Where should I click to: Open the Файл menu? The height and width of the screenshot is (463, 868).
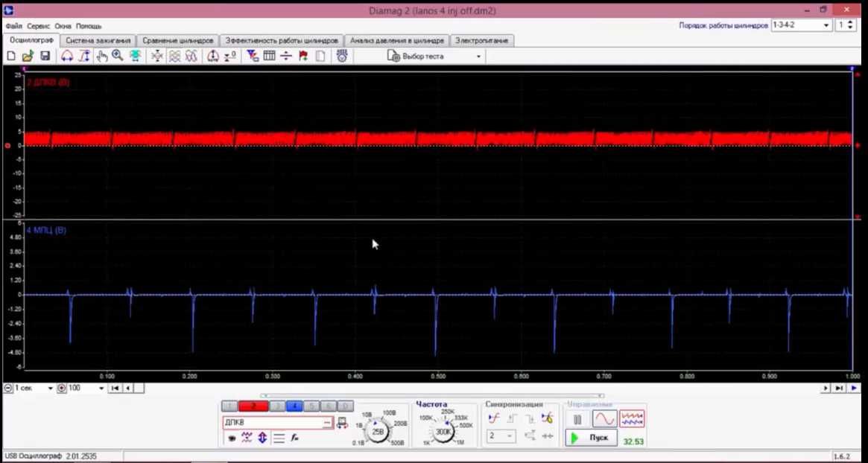point(15,26)
